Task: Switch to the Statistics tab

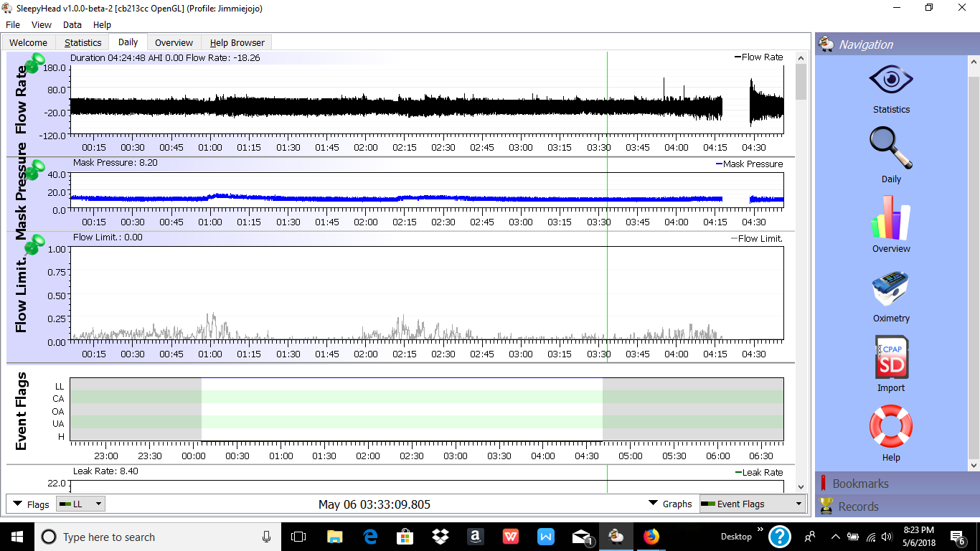Action: click(x=83, y=42)
